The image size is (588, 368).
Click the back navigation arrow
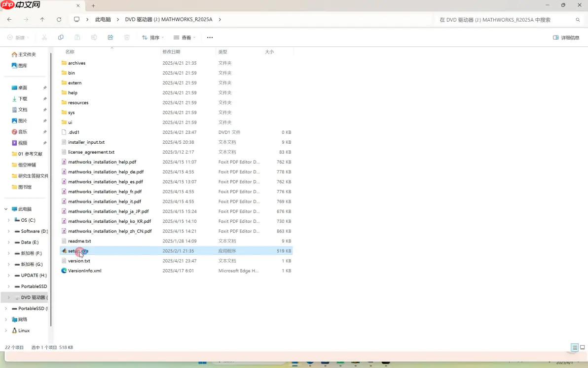pyautogui.click(x=9, y=19)
